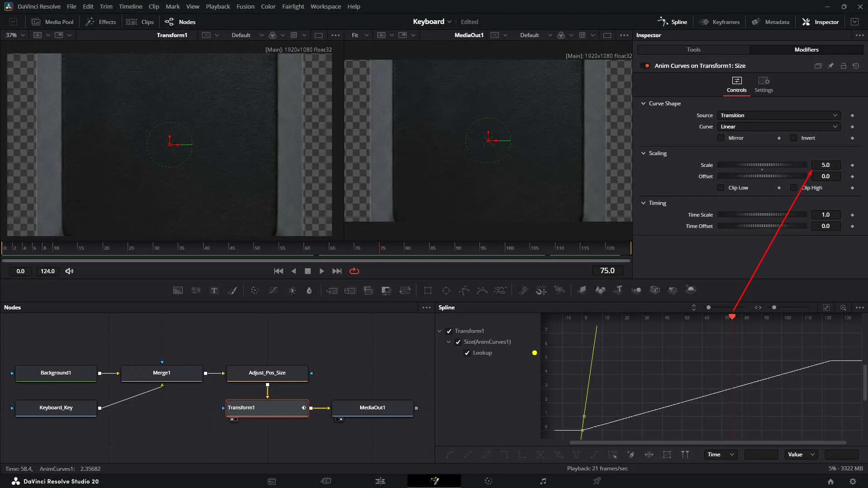Click the Play forward button
This screenshot has width=868, height=488.
point(322,271)
